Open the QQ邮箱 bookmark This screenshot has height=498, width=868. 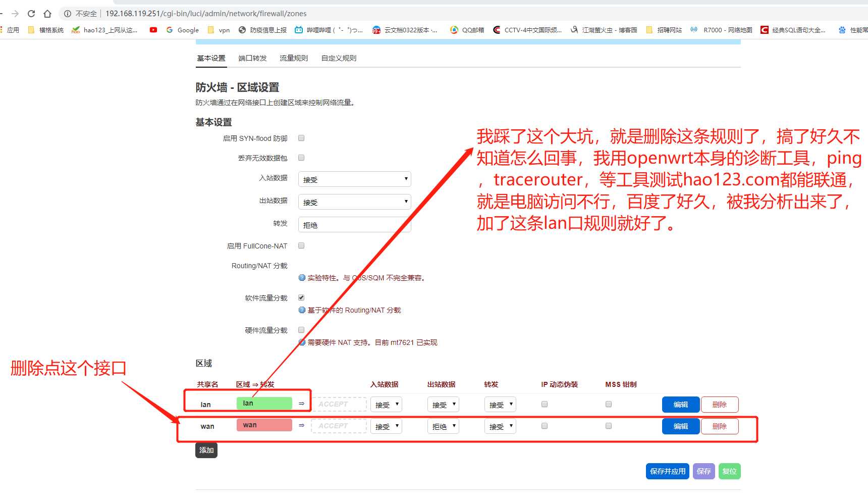pyautogui.click(x=467, y=30)
